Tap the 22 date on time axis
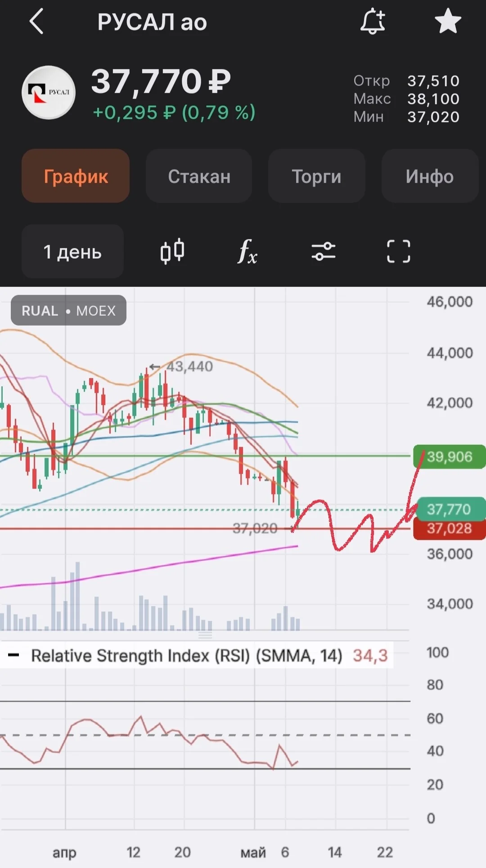The height and width of the screenshot is (868, 486). click(x=385, y=852)
